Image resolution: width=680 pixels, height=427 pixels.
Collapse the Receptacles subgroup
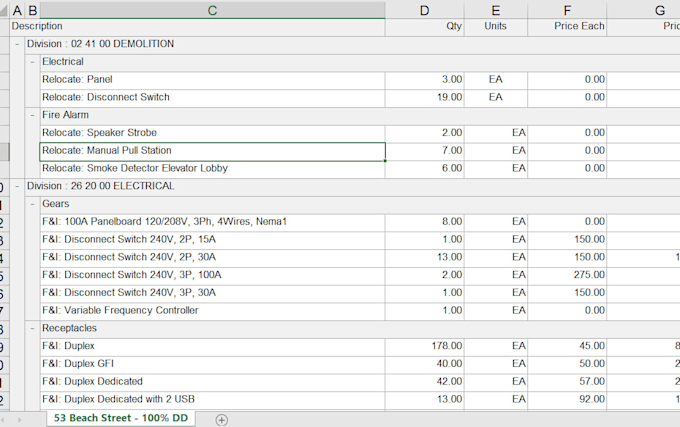pos(32,328)
